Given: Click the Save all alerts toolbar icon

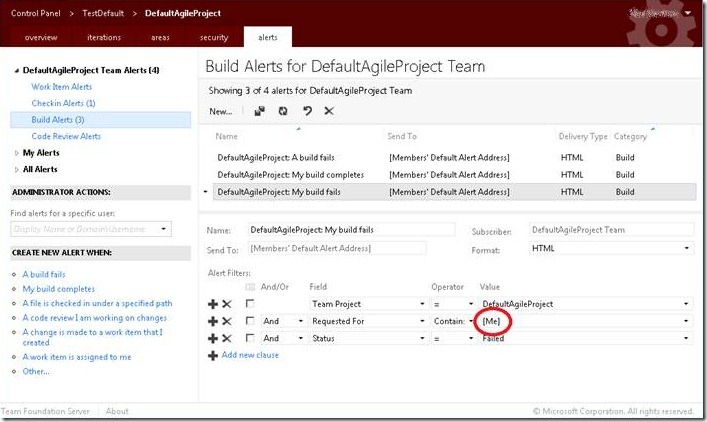Looking at the screenshot, I should coord(260,111).
